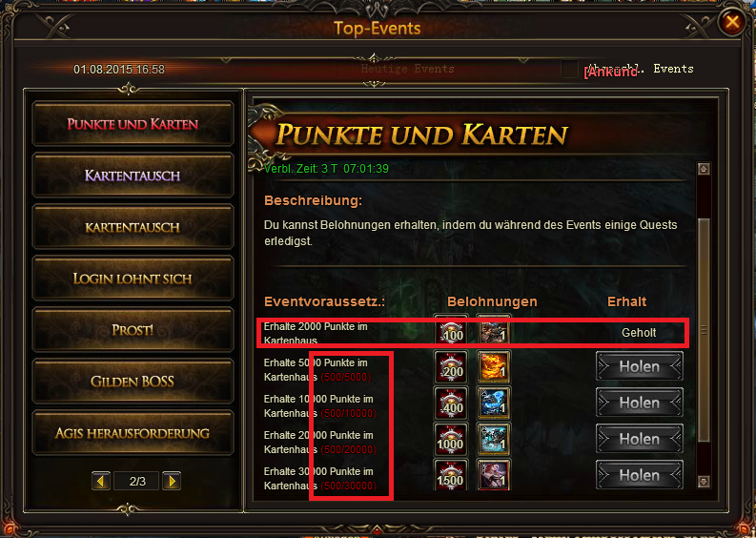
Task: Open the Gilden Boss event
Action: pyautogui.click(x=133, y=382)
